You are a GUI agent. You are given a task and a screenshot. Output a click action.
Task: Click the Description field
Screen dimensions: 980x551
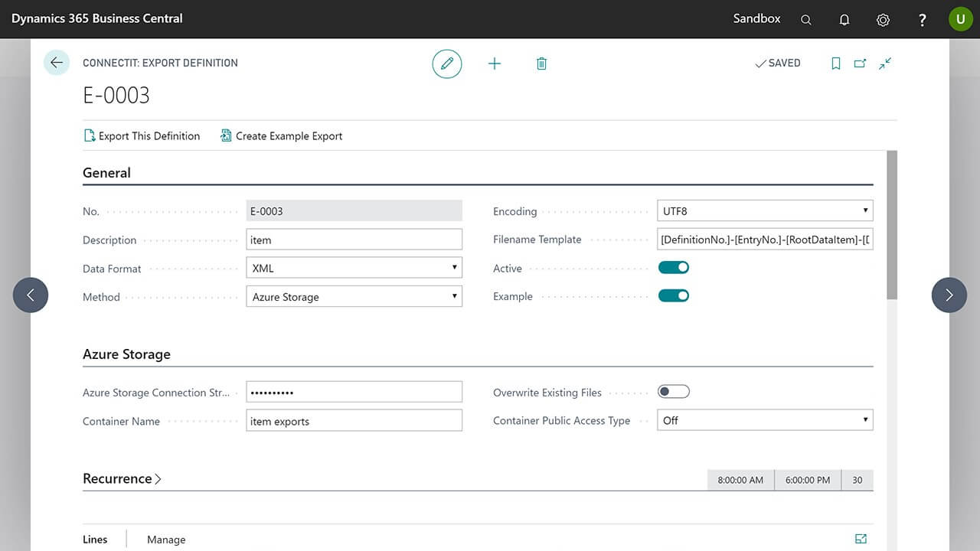coord(354,240)
